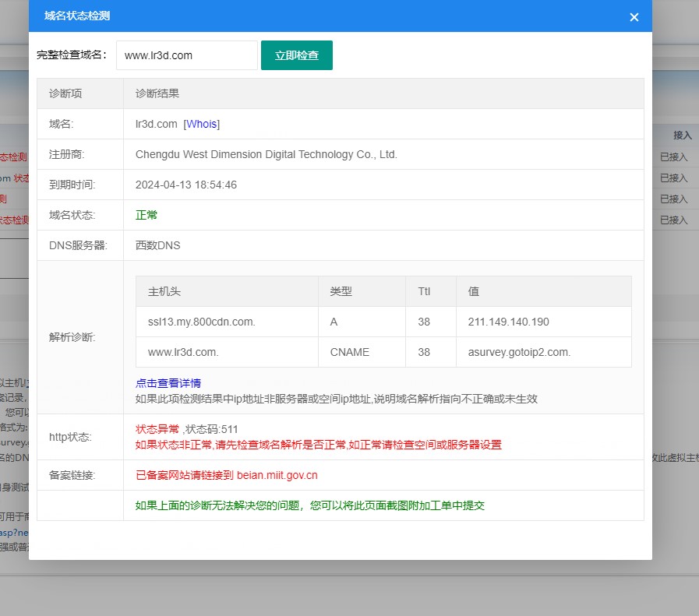Click the IP value 211.149.140.190

[x=508, y=322]
